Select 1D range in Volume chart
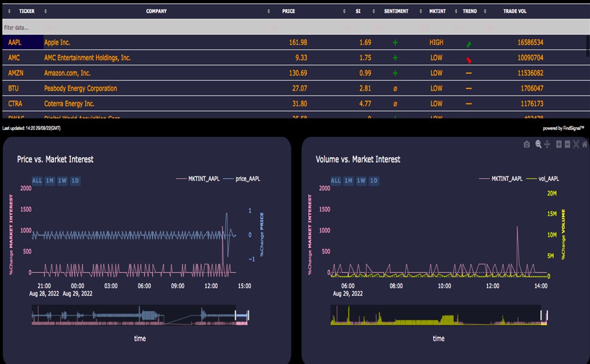The width and height of the screenshot is (590, 364). tap(374, 181)
